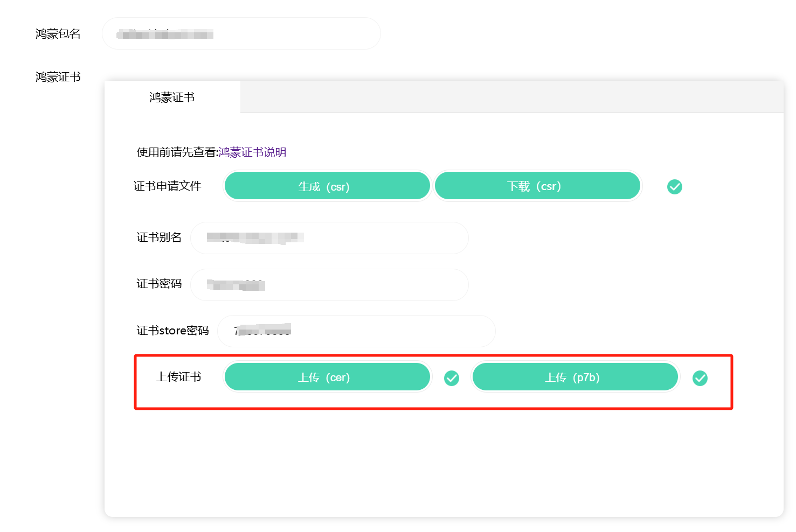
Task: Click the 上传 (p7b) button
Action: coord(574,377)
